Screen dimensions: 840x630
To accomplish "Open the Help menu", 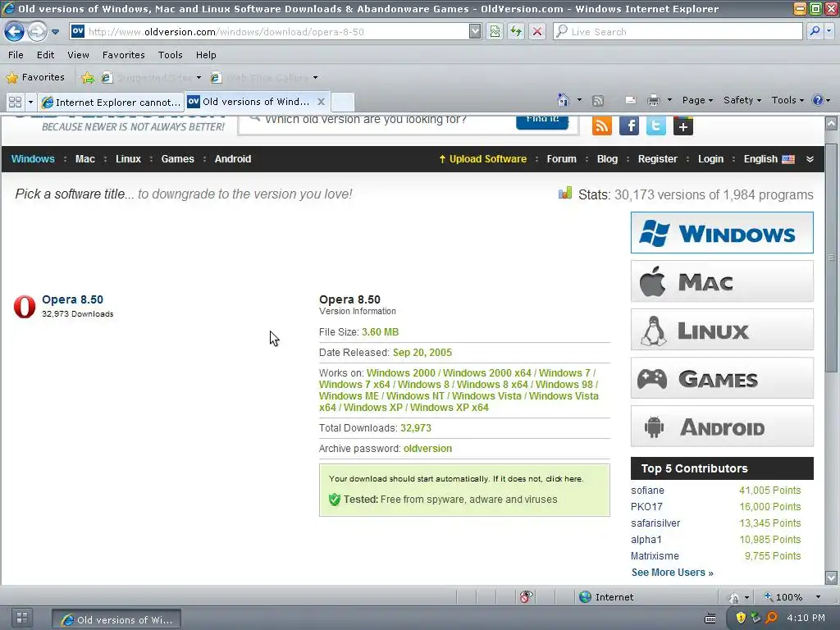I will (x=206, y=55).
